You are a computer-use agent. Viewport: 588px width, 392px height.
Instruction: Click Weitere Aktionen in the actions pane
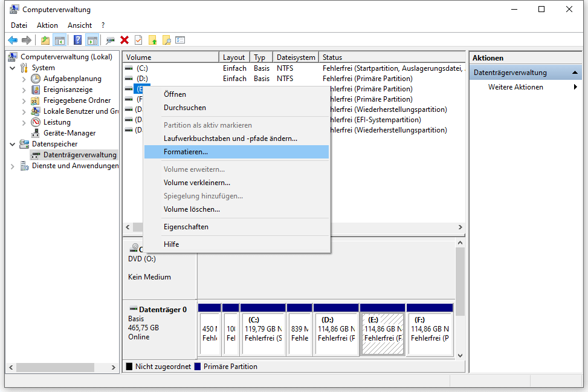[515, 87]
